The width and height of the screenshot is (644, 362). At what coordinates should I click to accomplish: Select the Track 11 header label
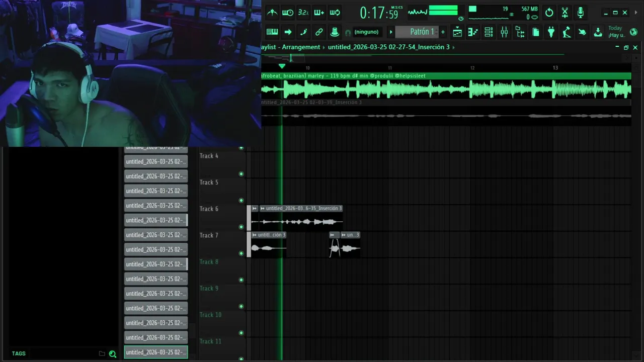point(210,341)
